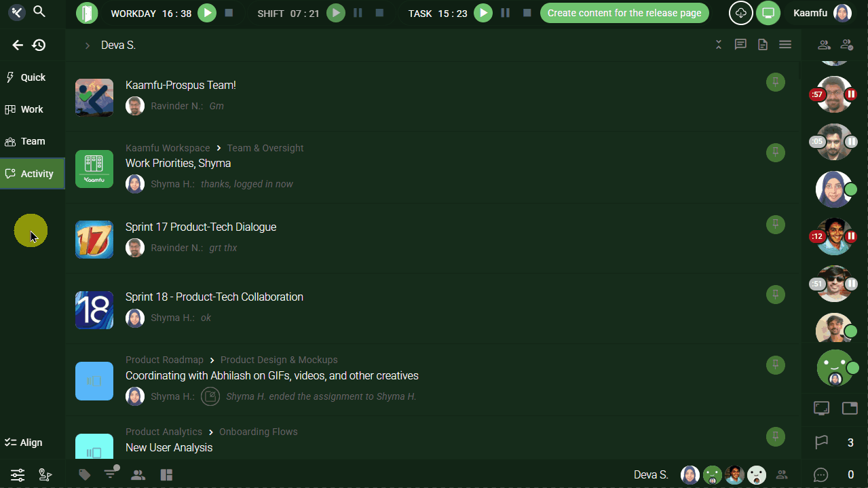Viewport: 868px width, 488px height.
Task: Click the hamburger menu icon beside Deva S.
Action: pyautogui.click(x=785, y=45)
